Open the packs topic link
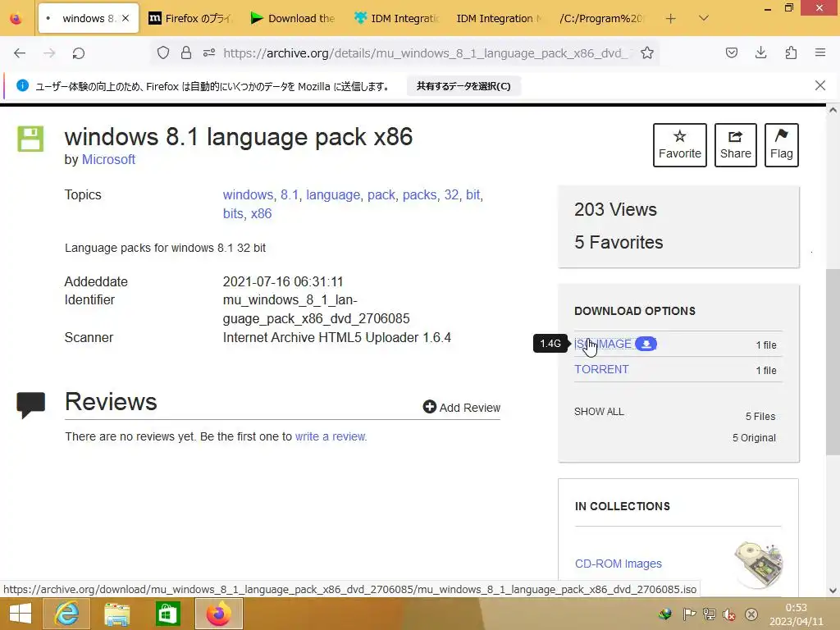 click(x=419, y=195)
